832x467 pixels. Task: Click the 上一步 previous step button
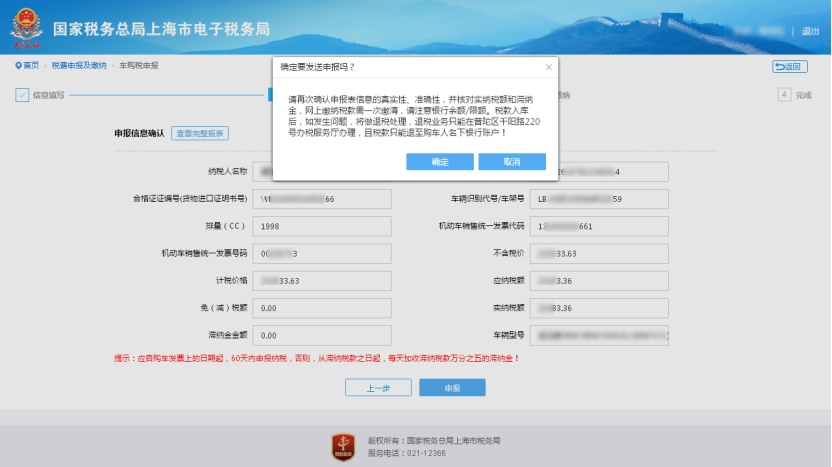point(378,387)
